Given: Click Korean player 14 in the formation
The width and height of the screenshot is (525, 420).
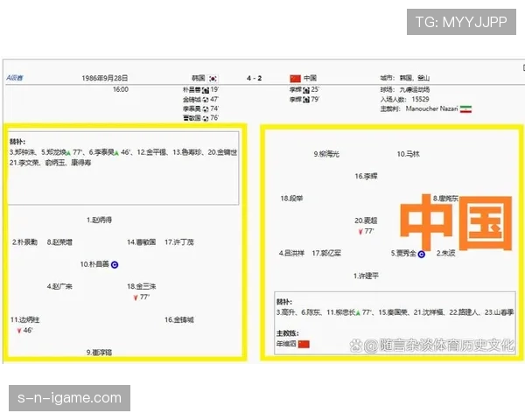Looking at the screenshot, I should [x=141, y=242].
